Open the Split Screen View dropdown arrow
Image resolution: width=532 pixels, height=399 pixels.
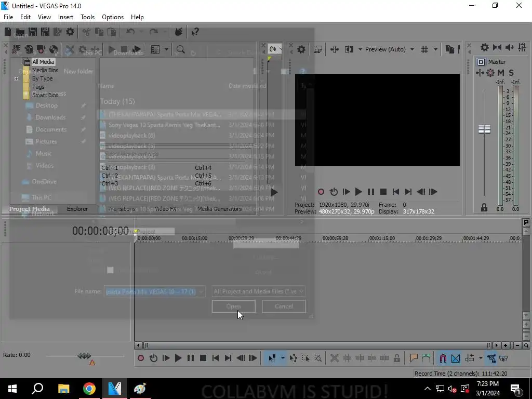[x=360, y=49]
